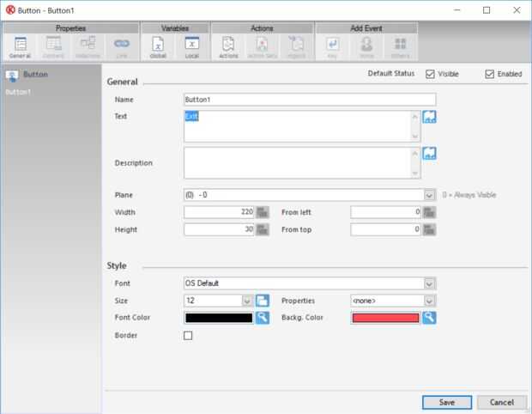Expand the font Size dropdown
This screenshot has height=414, width=532.
point(247,301)
